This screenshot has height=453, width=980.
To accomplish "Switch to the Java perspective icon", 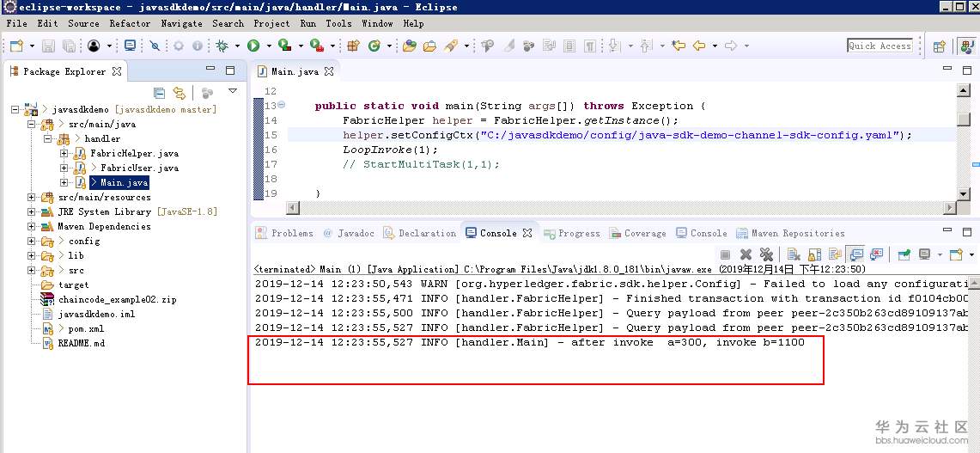I will [x=967, y=46].
